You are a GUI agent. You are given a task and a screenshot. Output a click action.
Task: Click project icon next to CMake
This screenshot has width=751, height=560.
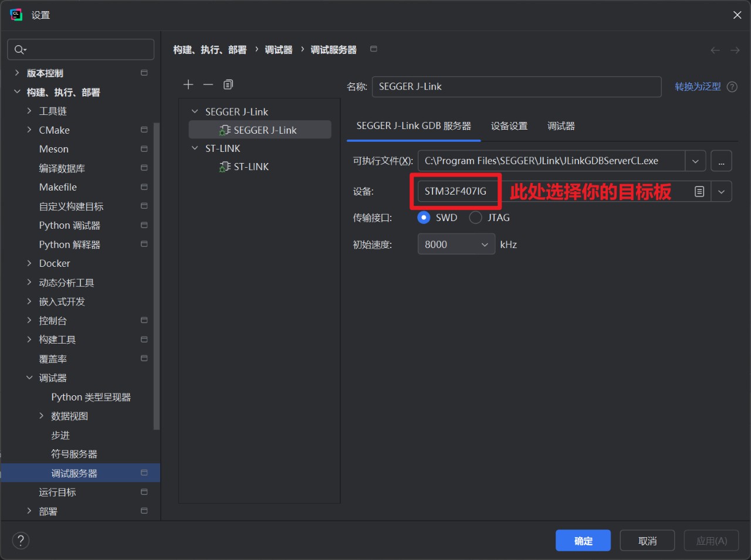[x=144, y=130]
